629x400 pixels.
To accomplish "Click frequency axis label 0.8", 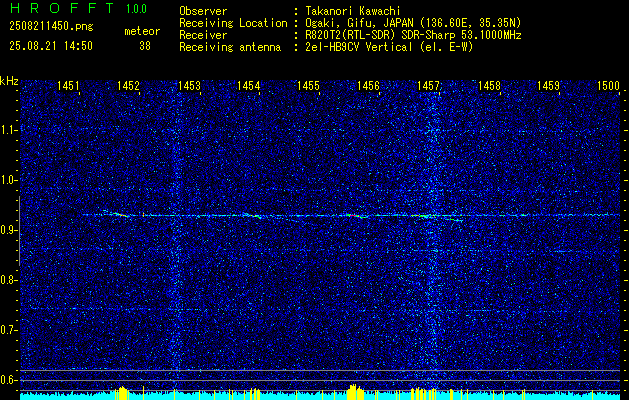I will coord(9,280).
